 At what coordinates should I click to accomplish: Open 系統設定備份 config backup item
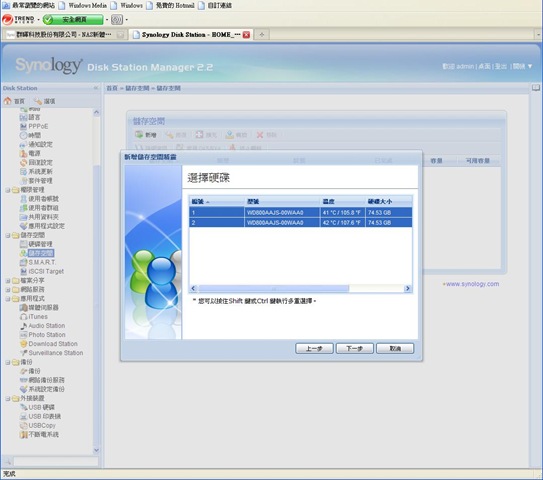click(42, 389)
